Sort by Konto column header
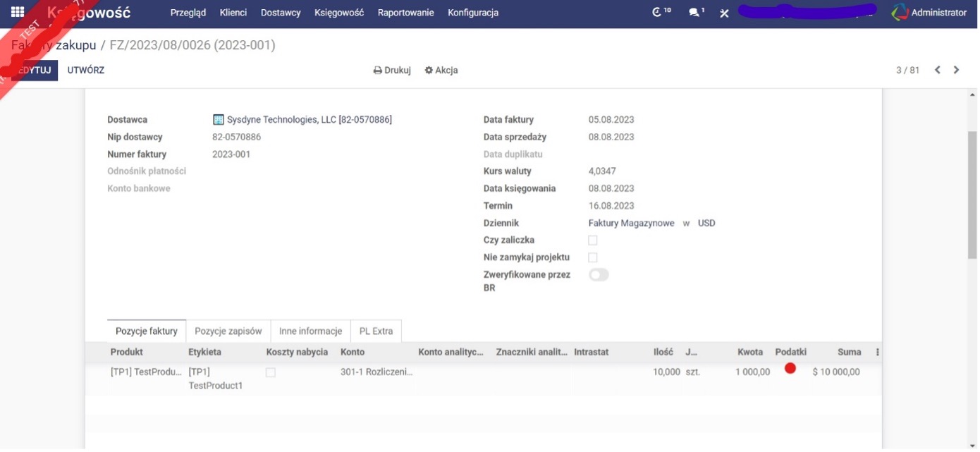The image size is (980, 452). pyautogui.click(x=353, y=352)
